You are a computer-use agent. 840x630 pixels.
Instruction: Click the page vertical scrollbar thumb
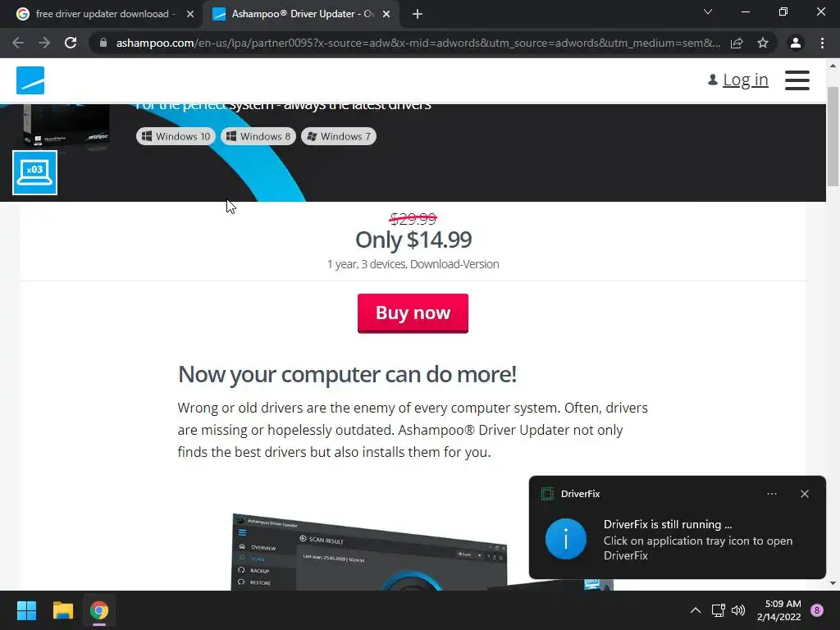(x=833, y=137)
